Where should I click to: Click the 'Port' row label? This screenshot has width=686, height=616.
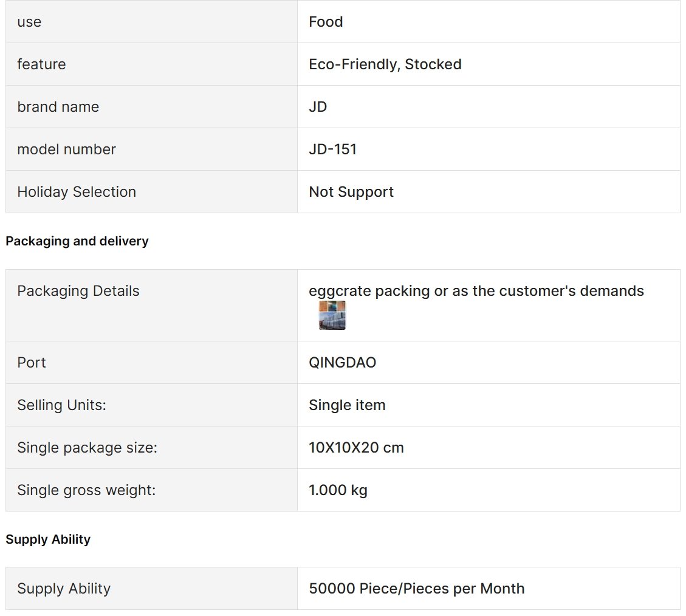coord(32,363)
